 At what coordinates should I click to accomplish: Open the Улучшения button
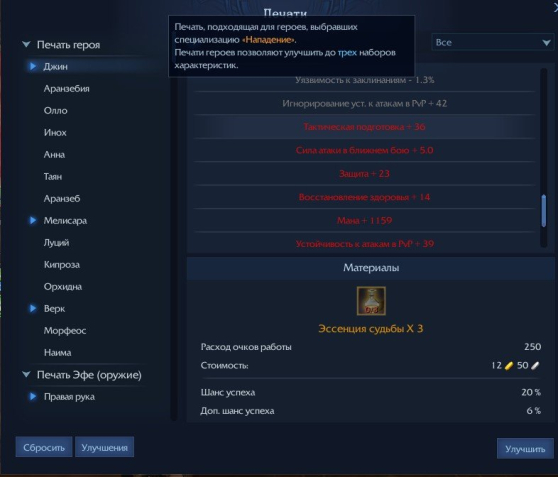click(104, 447)
